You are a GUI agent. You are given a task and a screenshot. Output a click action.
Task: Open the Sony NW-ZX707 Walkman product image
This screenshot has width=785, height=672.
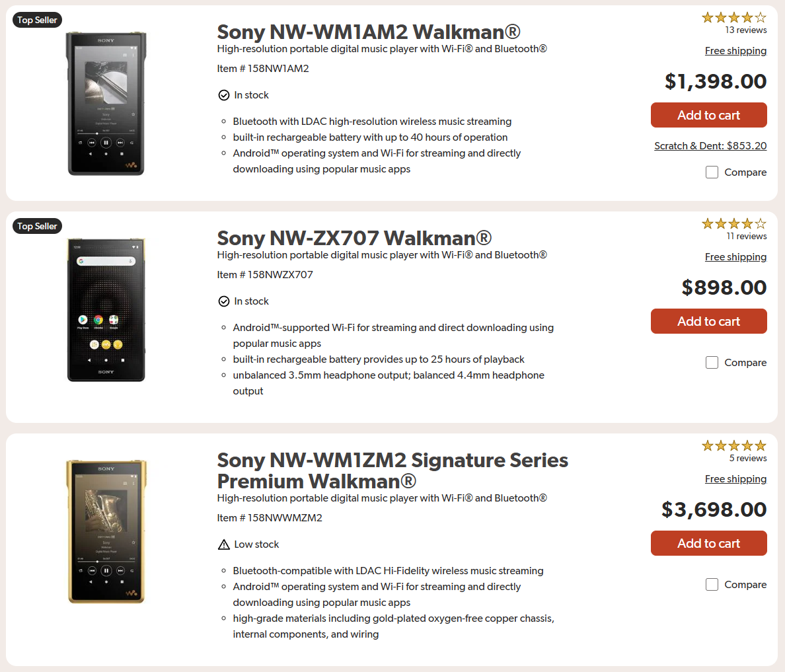point(106,310)
